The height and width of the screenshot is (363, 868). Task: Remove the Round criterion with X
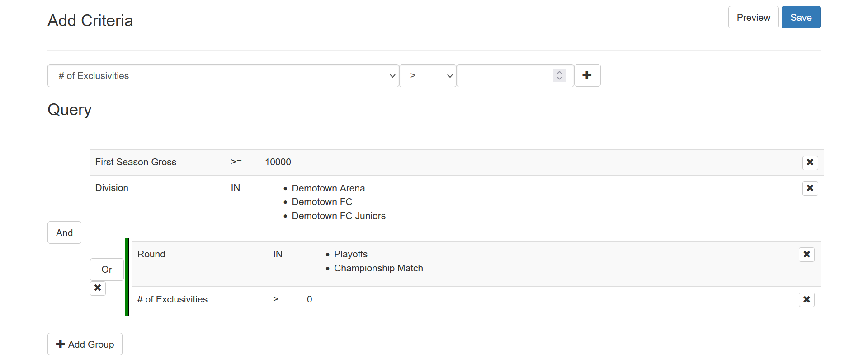coord(807,255)
